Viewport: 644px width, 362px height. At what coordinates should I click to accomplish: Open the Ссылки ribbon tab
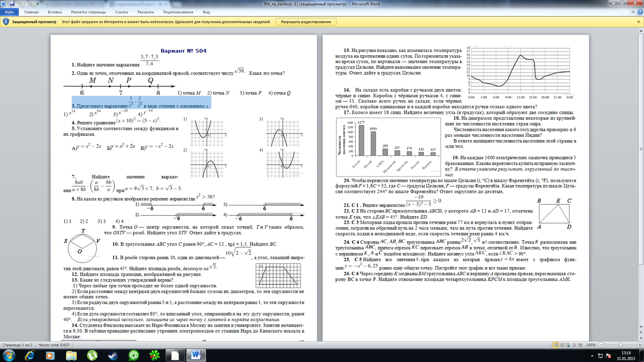pyautogui.click(x=122, y=11)
